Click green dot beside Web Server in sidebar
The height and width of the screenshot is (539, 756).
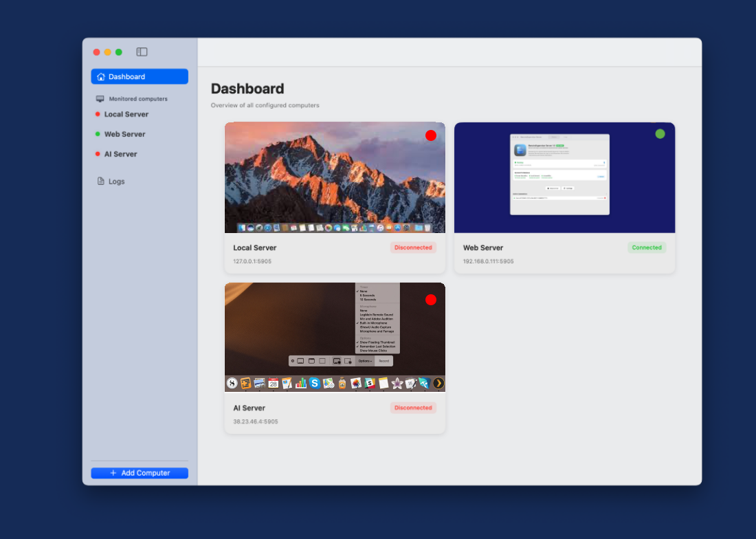(98, 134)
